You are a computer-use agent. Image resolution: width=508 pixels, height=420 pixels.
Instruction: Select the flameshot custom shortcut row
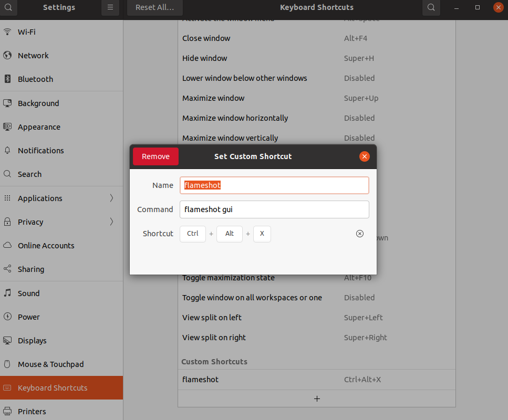click(x=317, y=380)
